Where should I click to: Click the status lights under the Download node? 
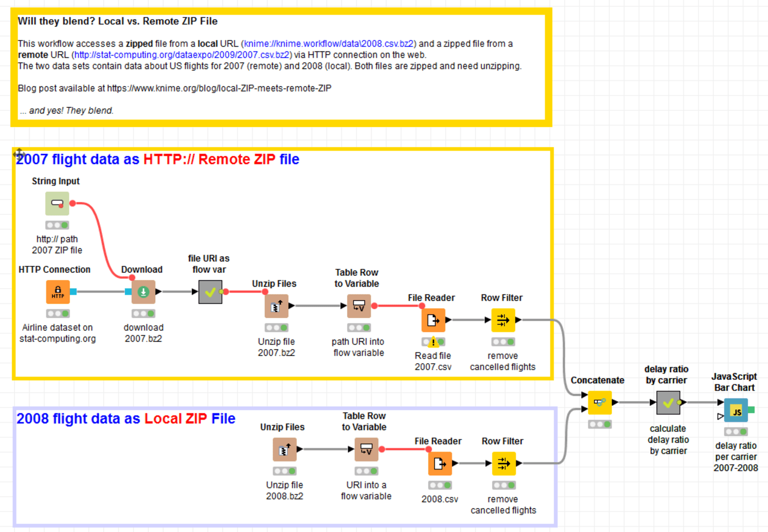[x=143, y=314]
